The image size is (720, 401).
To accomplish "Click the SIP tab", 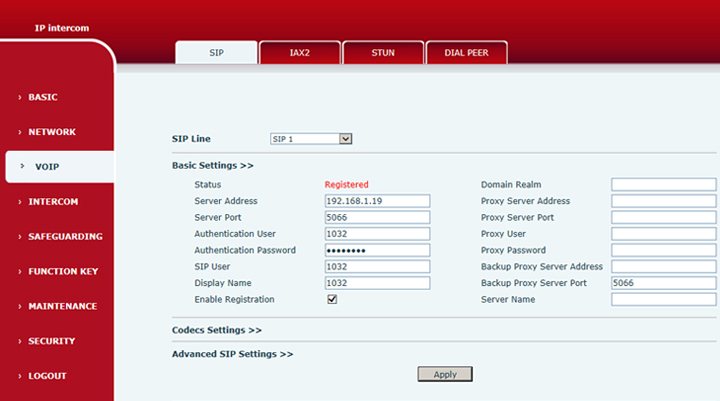I will (x=216, y=53).
